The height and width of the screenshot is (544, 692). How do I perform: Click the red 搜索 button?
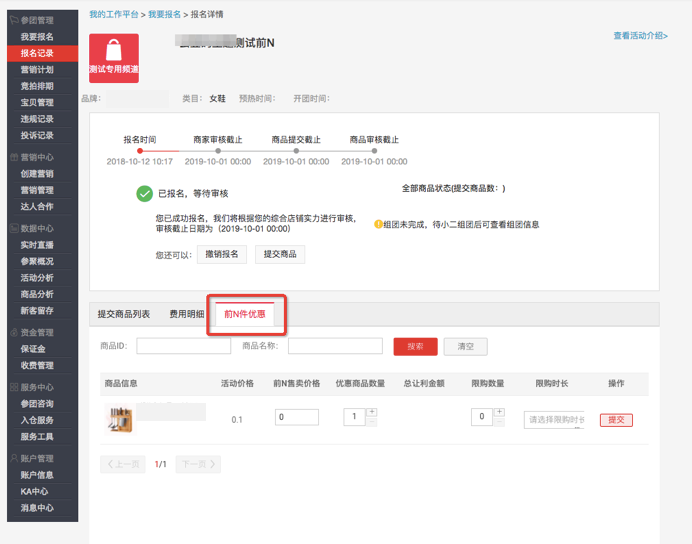coord(415,346)
